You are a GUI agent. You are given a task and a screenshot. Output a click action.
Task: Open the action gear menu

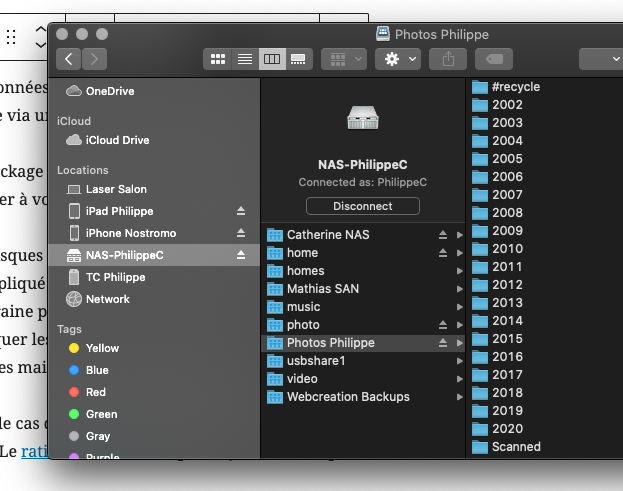click(398, 59)
